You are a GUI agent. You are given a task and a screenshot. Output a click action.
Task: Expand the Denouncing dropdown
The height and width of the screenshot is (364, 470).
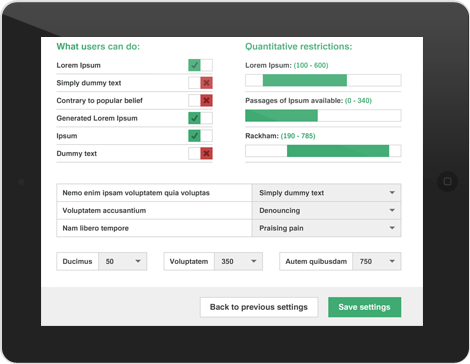(326, 210)
